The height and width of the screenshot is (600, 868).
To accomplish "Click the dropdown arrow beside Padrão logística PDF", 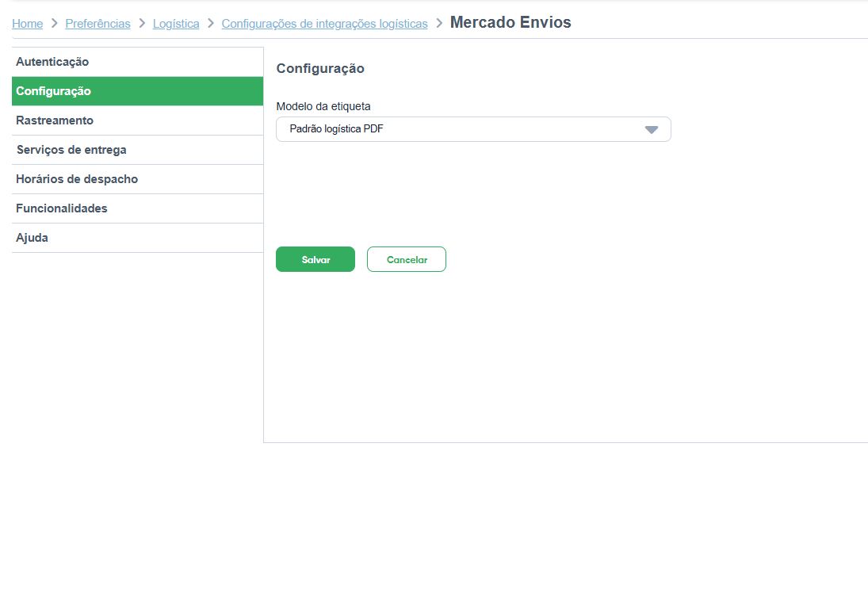I will coord(652,128).
